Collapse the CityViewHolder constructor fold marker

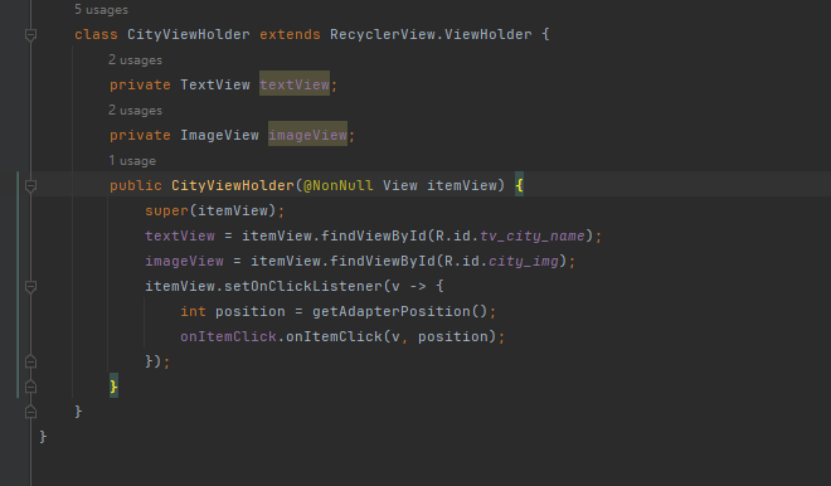click(x=31, y=186)
